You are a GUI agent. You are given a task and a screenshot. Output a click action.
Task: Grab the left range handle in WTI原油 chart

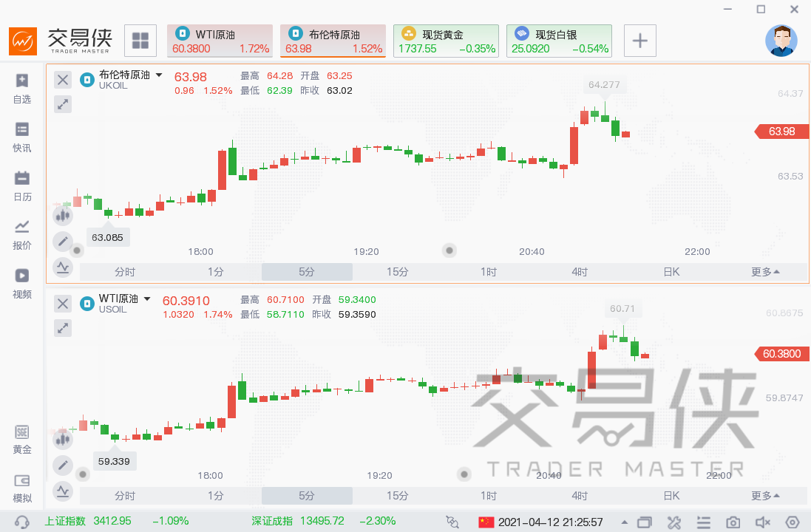click(83, 474)
